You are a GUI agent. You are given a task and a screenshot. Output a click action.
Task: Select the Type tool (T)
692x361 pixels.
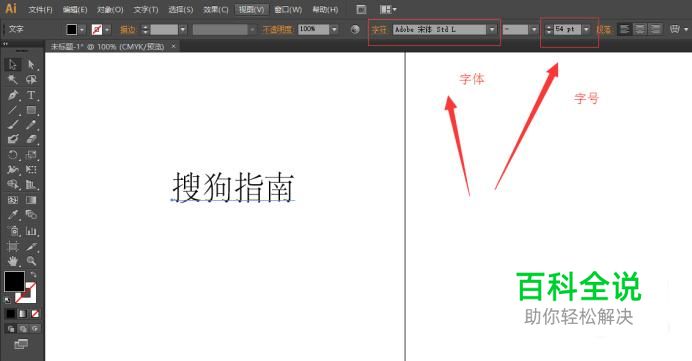31,95
